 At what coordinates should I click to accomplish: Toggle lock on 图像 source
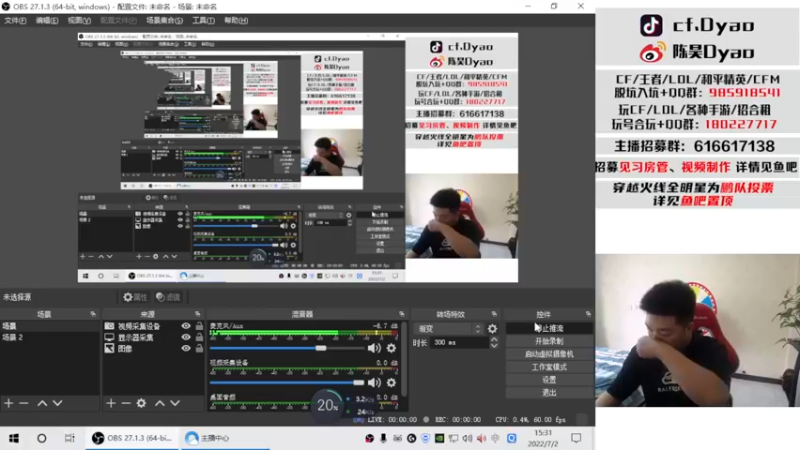(x=199, y=348)
